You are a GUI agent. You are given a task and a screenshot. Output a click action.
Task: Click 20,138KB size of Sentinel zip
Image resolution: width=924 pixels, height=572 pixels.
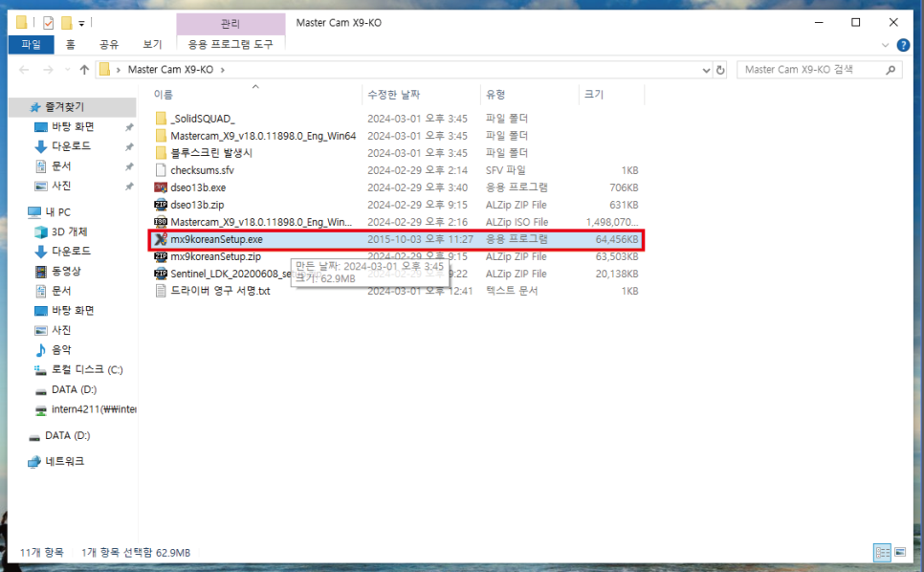tap(616, 274)
